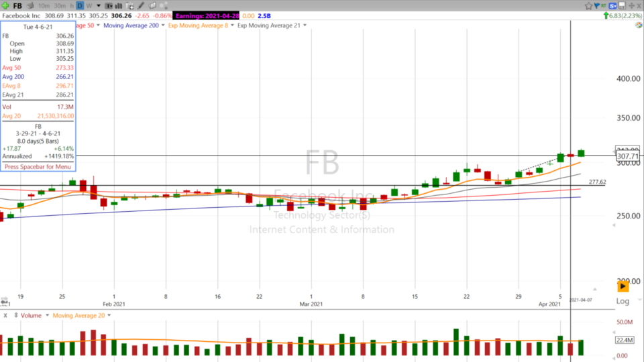The image size is (644, 362).
Task: Click the Moving Average 200 label
Action: (x=131, y=25)
